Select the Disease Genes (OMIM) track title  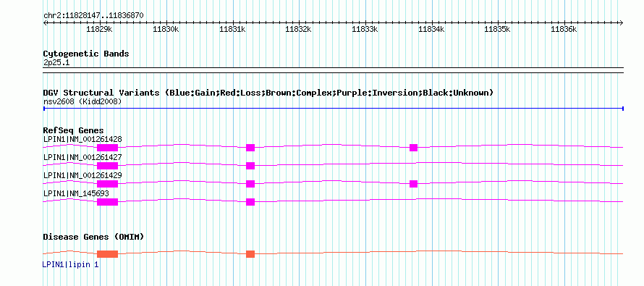[x=93, y=237]
